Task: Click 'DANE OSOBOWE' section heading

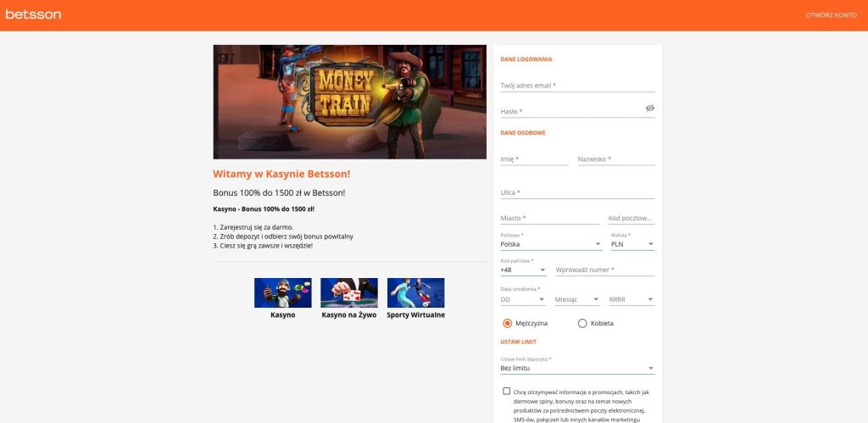Action: pyautogui.click(x=523, y=133)
